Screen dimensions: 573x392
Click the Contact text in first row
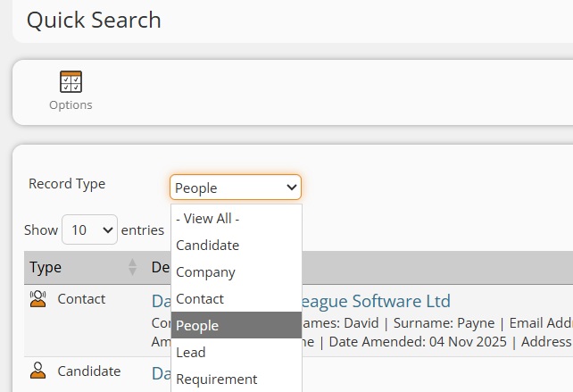coord(81,299)
